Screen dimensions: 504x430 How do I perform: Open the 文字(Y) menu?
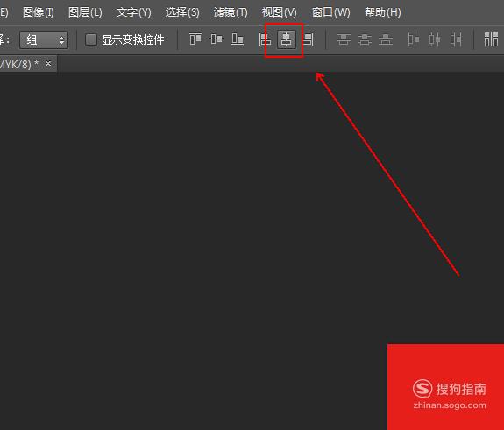point(134,12)
